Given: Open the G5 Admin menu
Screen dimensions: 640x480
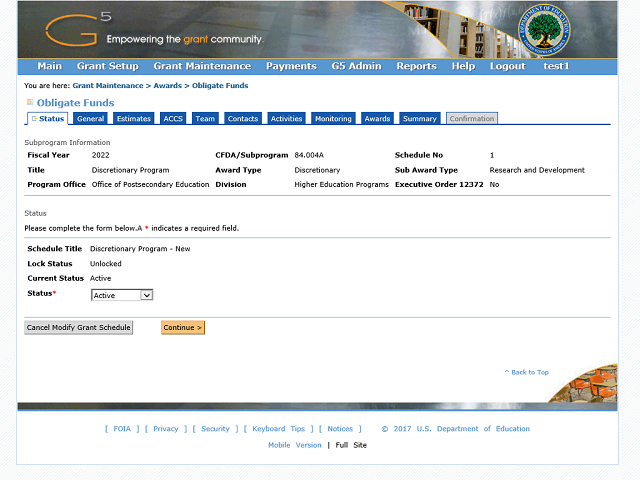Looking at the screenshot, I should (356, 66).
